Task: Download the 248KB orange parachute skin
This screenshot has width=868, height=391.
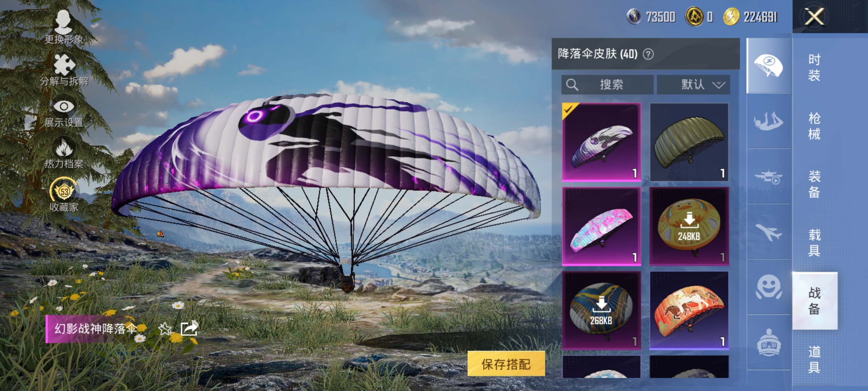Action: 689,226
